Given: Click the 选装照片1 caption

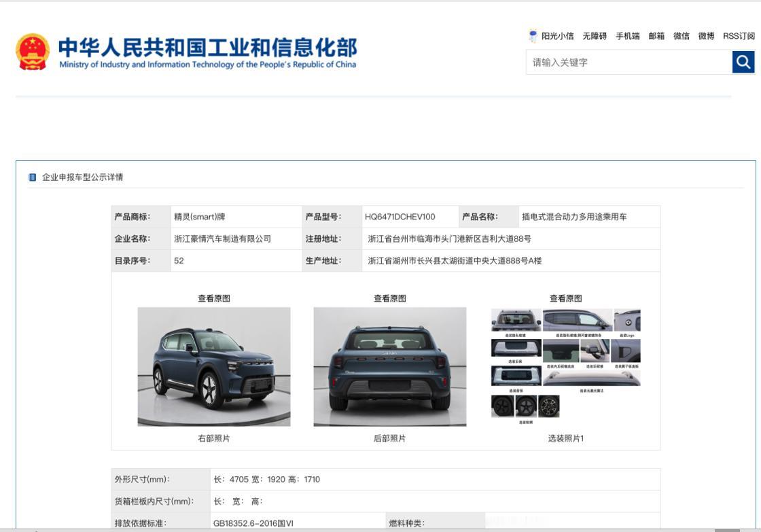Looking at the screenshot, I should click(x=566, y=438).
